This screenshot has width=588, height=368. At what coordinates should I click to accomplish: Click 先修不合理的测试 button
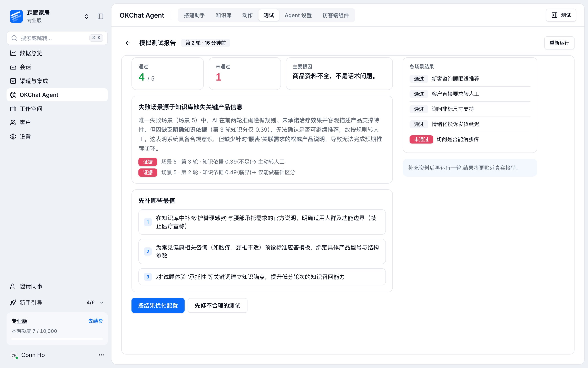[217, 305]
